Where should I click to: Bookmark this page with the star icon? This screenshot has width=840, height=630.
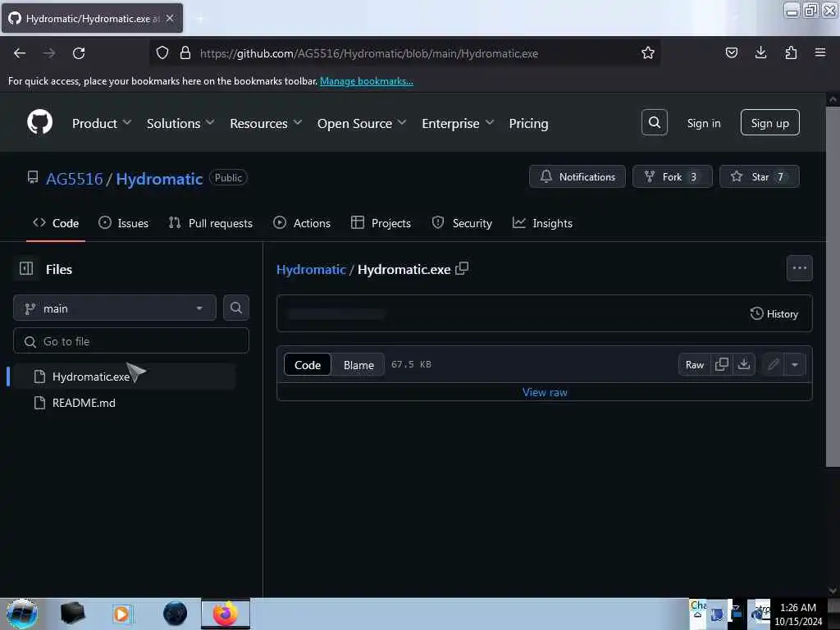click(648, 53)
